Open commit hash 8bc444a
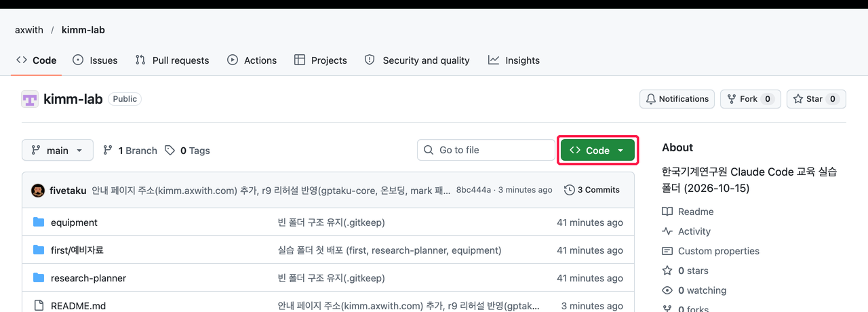The image size is (868, 312). 473,190
